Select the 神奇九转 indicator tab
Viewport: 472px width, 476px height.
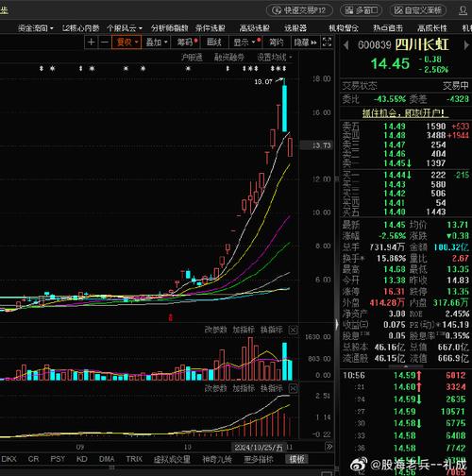216,459
